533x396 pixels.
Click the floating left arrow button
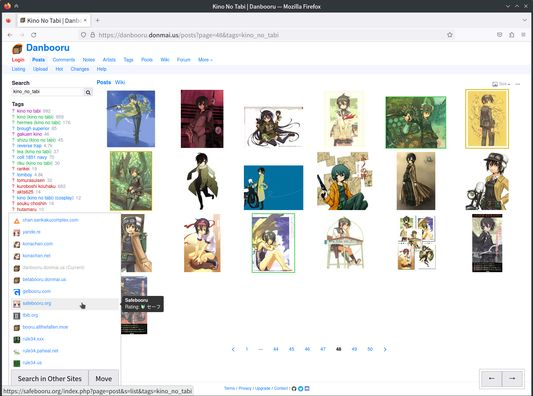coord(491,378)
